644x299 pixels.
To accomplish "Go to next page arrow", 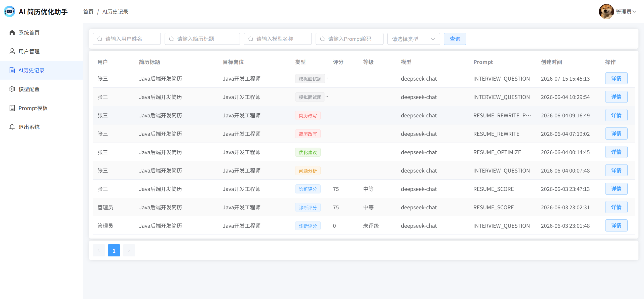I will coord(129,250).
